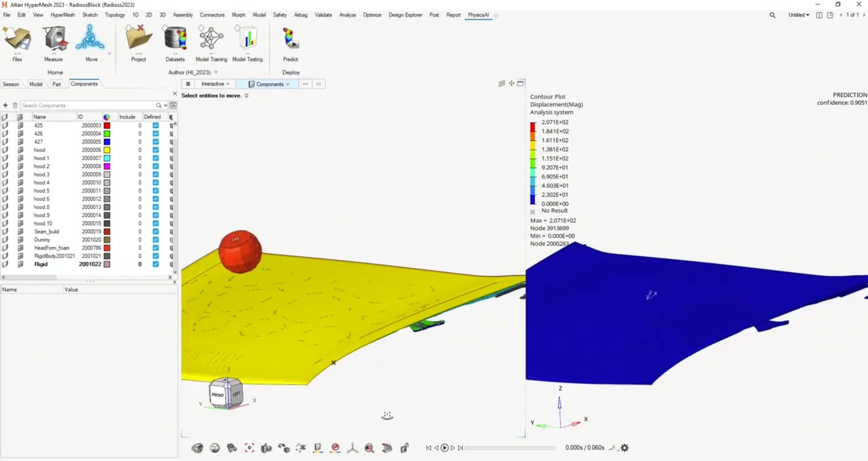Image resolution: width=868 pixels, height=461 pixels.
Task: Switch to the Model tab
Action: pos(36,84)
